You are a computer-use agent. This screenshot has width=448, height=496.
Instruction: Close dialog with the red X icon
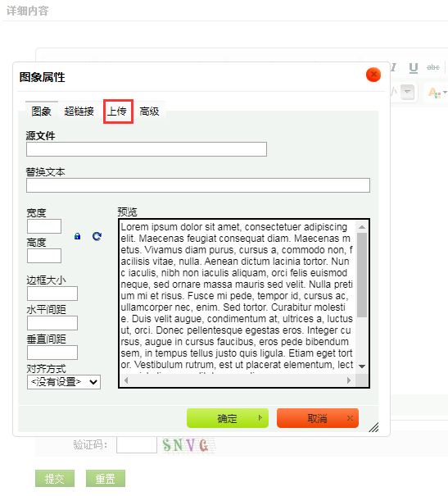[373, 75]
